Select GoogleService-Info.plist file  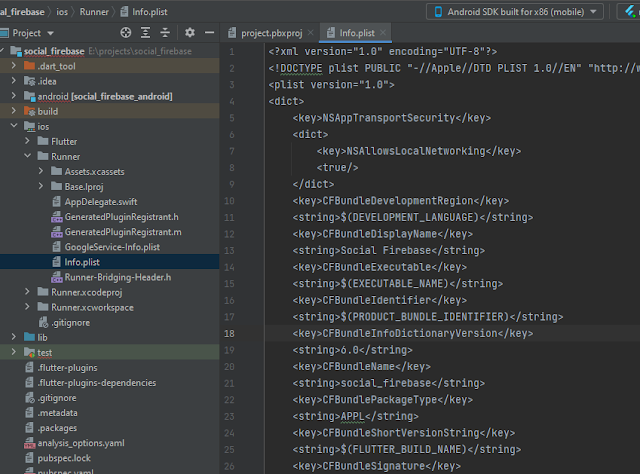pyautogui.click(x=111, y=246)
